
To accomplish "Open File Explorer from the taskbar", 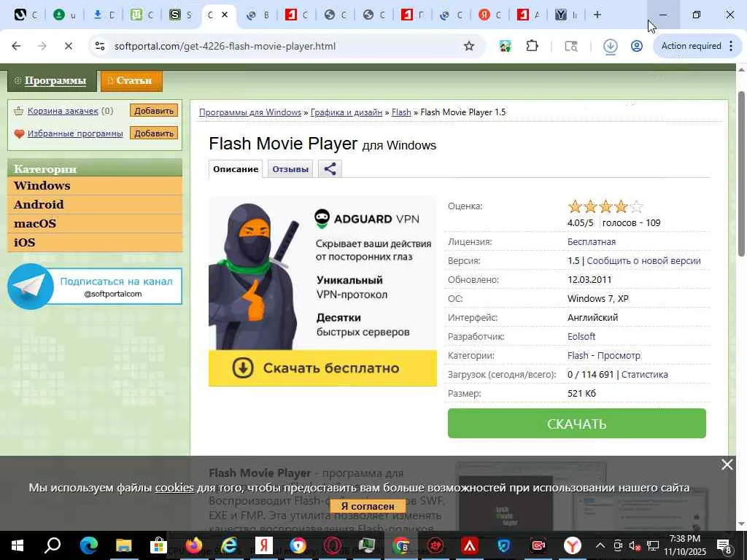I will [123, 545].
